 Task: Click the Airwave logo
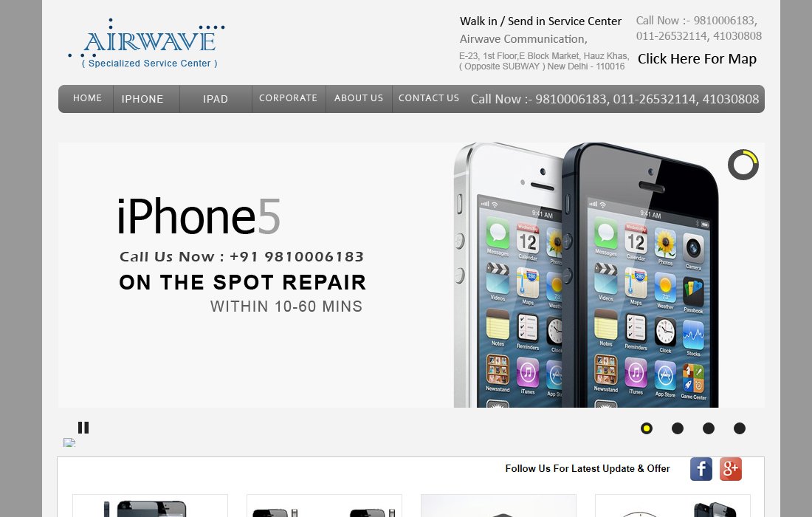[x=147, y=44]
